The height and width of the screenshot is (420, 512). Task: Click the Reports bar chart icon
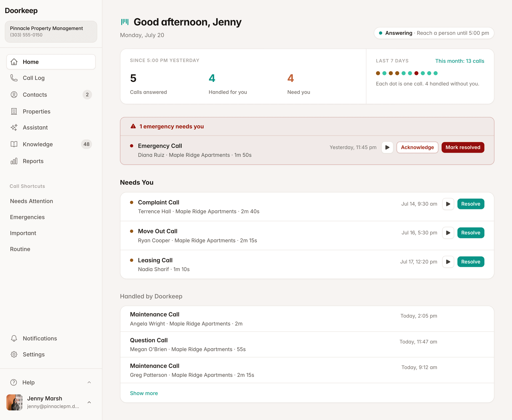tap(14, 161)
